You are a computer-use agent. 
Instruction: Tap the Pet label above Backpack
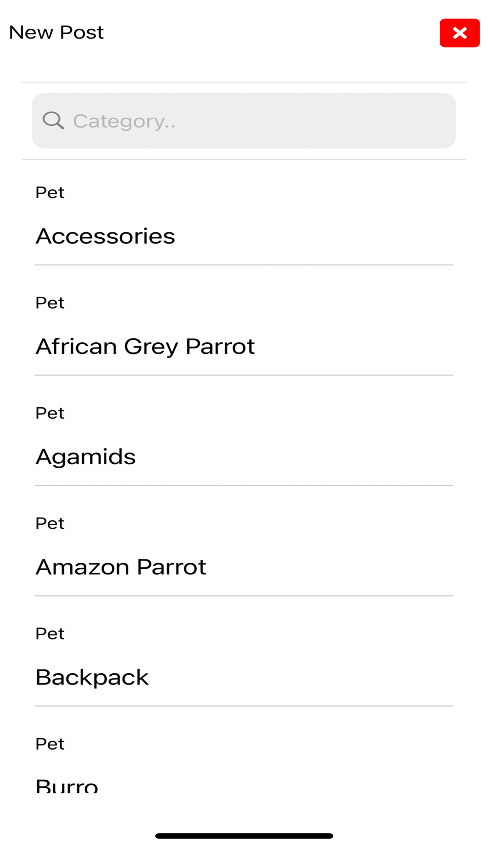[50, 634]
